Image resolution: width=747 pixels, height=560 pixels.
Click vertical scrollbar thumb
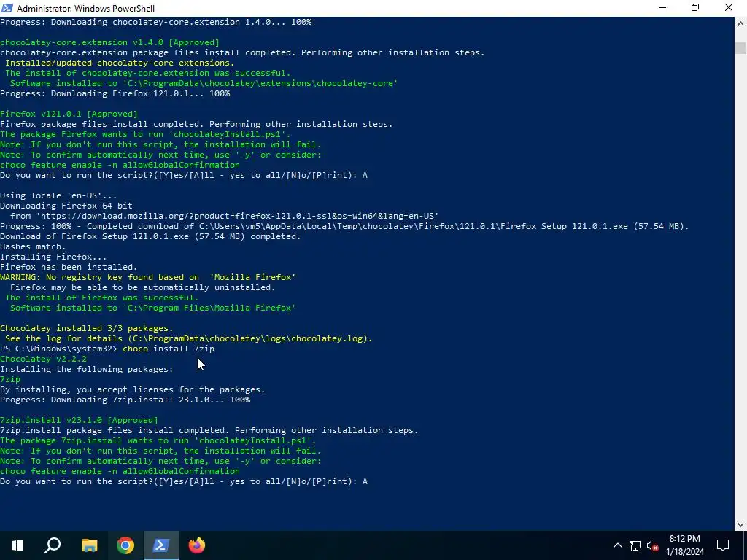(740, 47)
